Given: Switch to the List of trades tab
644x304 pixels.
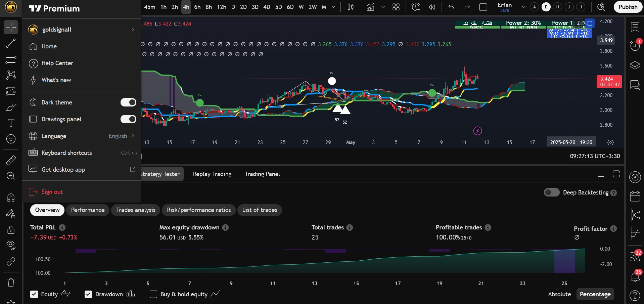Looking at the screenshot, I should tap(260, 210).
